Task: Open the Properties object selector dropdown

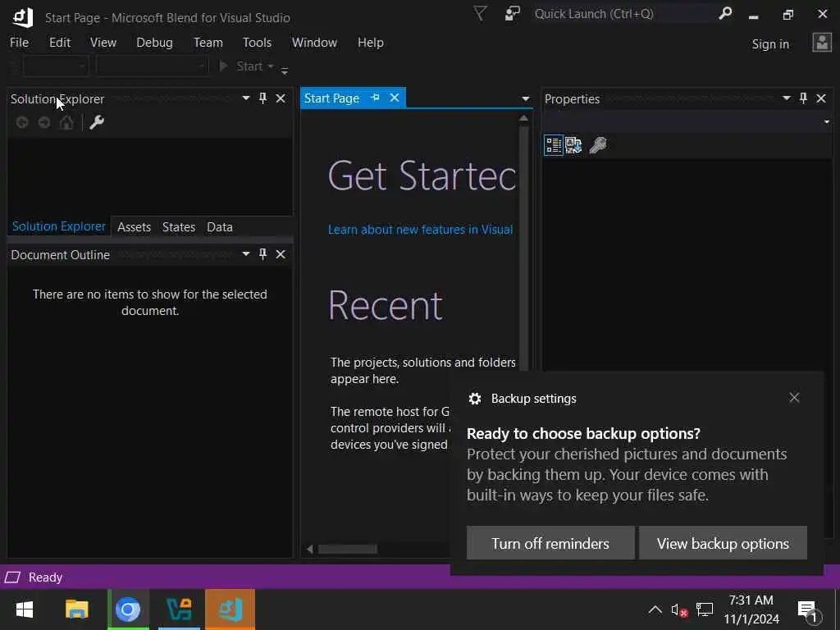Action: coord(827,122)
